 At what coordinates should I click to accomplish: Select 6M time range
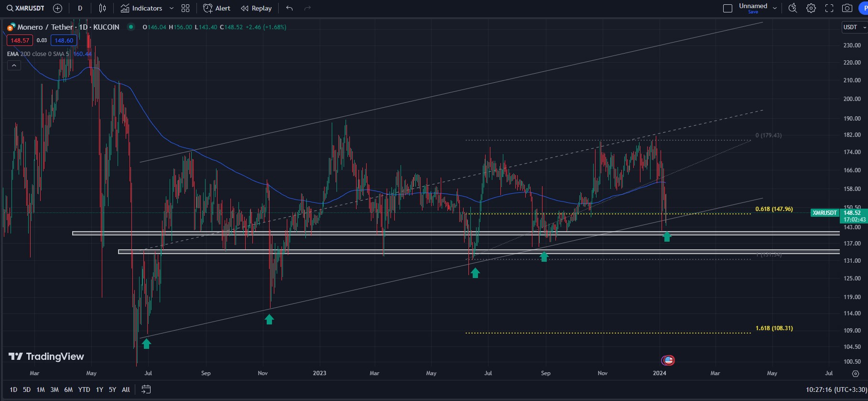click(x=68, y=390)
